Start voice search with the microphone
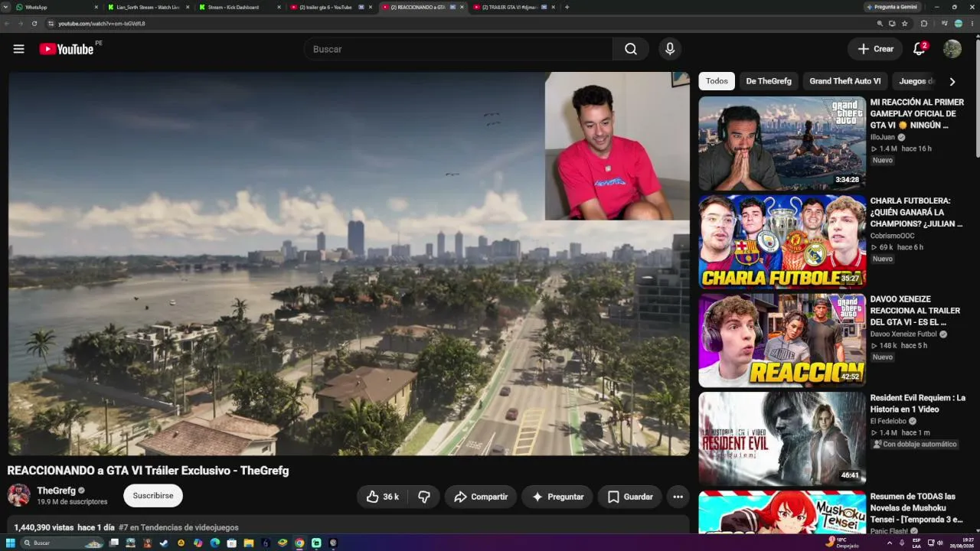 click(670, 49)
